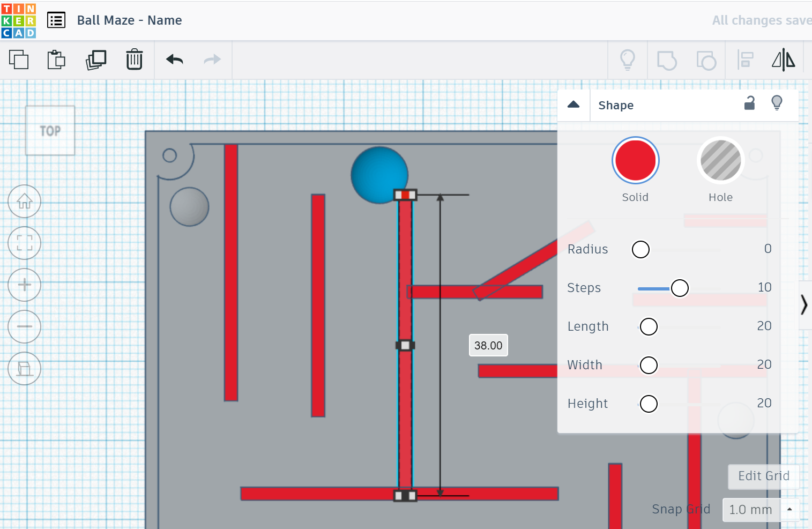Viewport: 812px width, 529px height.
Task: Click the design title Ball Maze - Name
Action: [x=130, y=20]
